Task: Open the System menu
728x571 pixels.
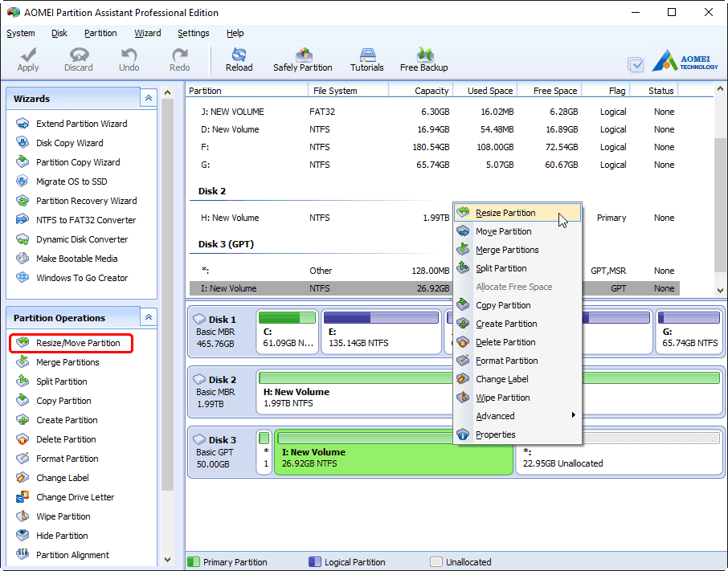Action: click(20, 33)
